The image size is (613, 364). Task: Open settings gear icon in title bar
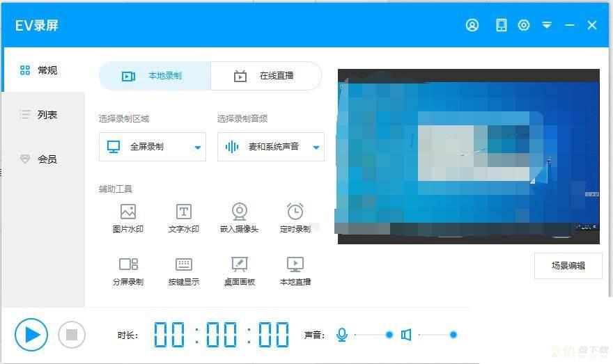coord(523,25)
